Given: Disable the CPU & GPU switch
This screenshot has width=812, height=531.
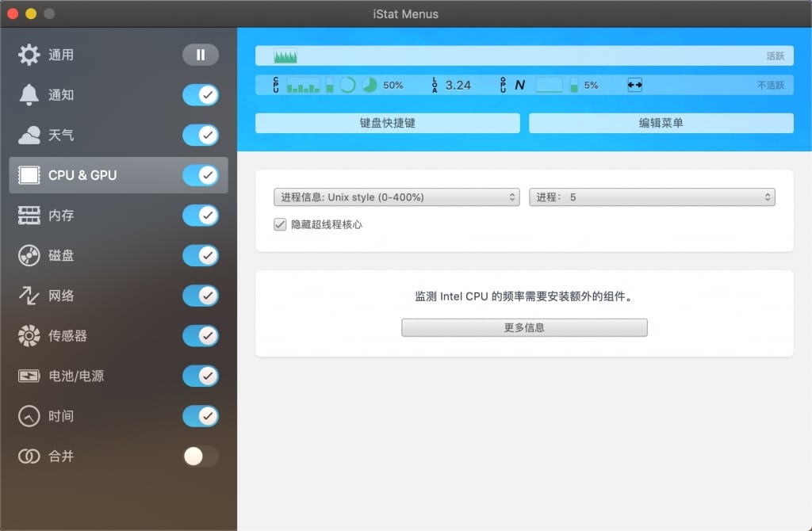Looking at the screenshot, I should point(201,175).
